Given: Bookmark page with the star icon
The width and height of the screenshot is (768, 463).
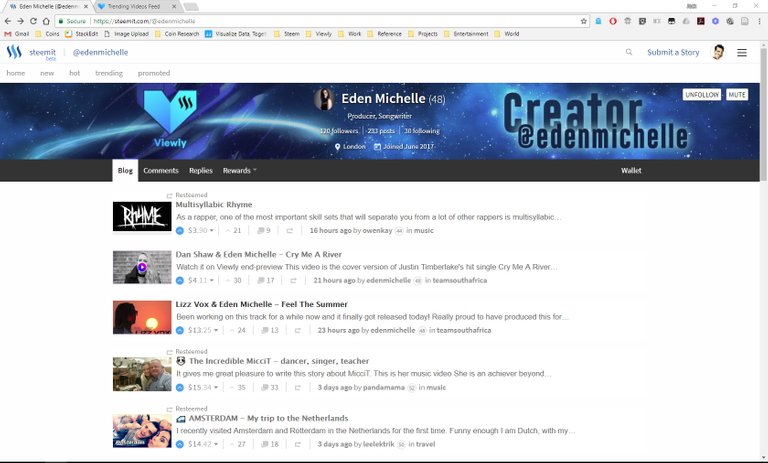Looking at the screenshot, I should (583, 21).
